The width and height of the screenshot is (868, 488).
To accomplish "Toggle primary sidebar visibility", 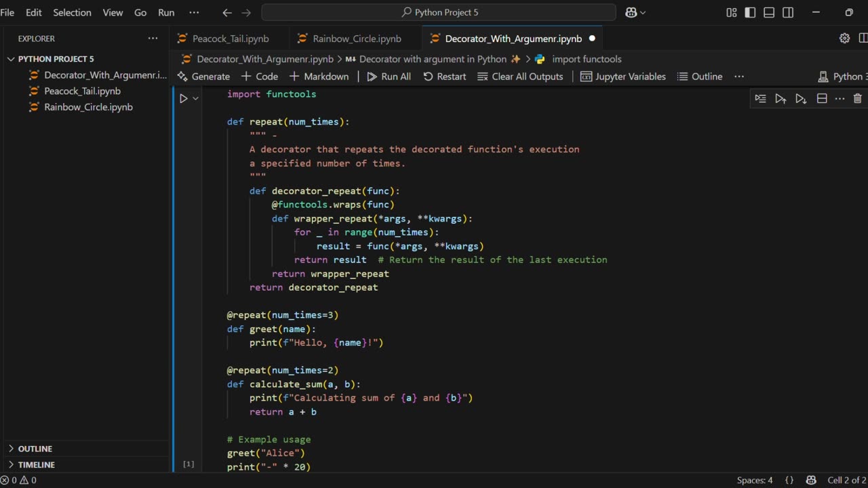I will 750,12.
